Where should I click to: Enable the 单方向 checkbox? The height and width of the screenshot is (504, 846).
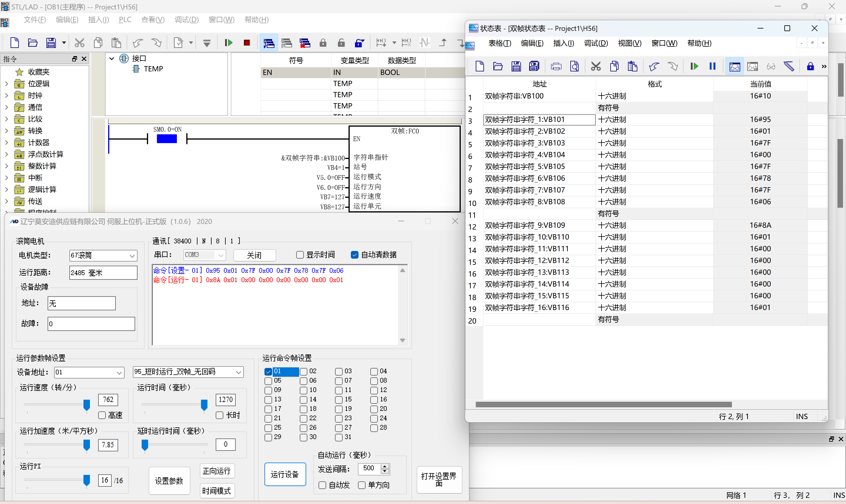click(x=362, y=485)
